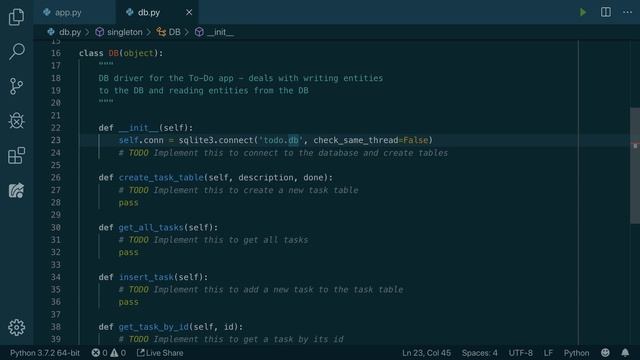The image size is (640, 360).
Task: Change encoding via UTF-8
Action: coord(520,353)
